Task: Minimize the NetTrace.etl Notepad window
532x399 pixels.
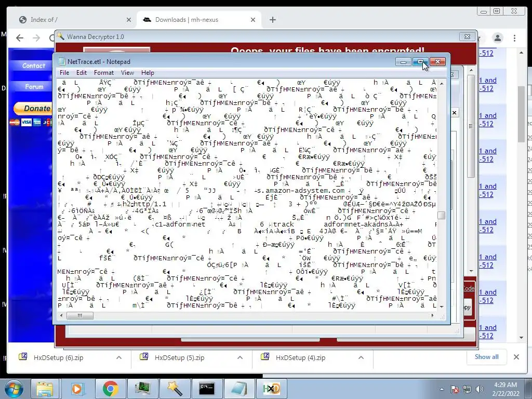Action: pyautogui.click(x=403, y=62)
